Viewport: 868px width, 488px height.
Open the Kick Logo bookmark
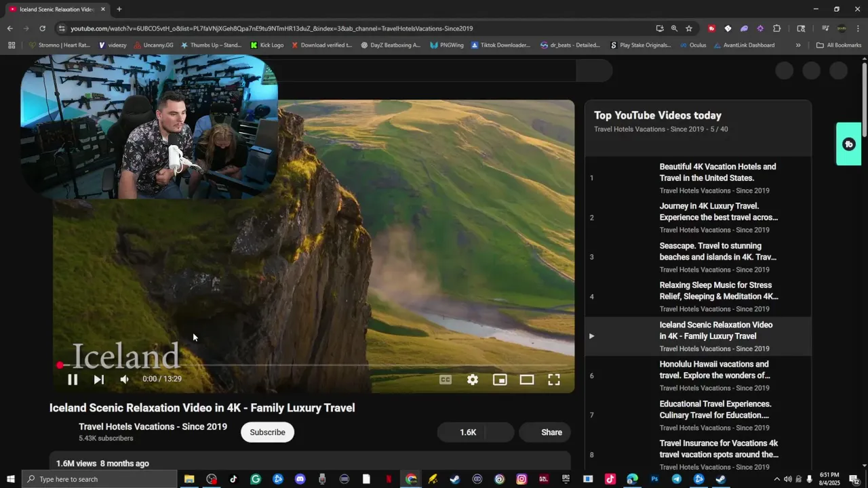[267, 45]
